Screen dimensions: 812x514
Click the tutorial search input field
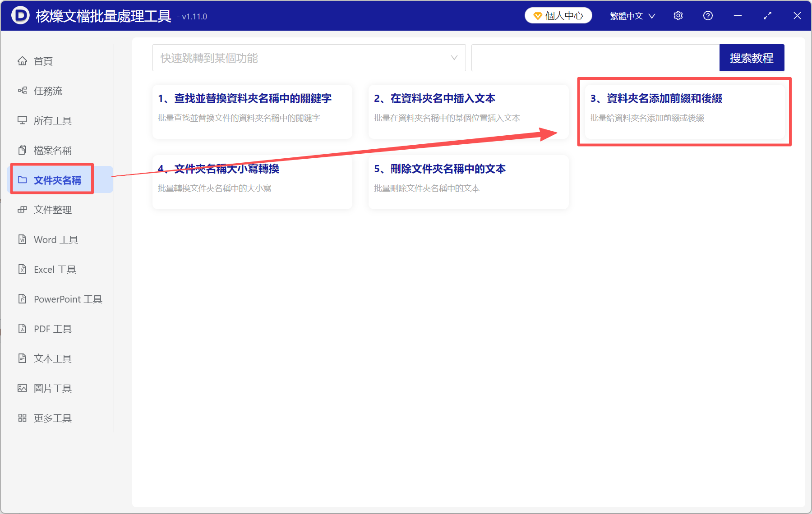(x=595, y=58)
